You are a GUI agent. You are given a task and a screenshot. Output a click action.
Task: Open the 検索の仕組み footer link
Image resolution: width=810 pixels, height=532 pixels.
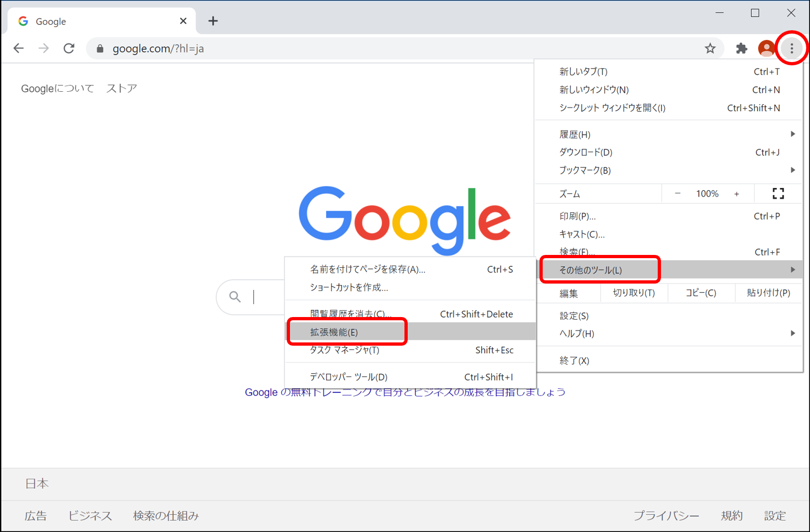(x=166, y=516)
